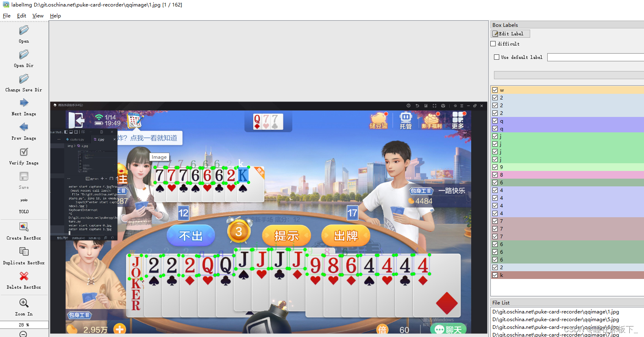The height and width of the screenshot is (337, 644).
Task: Choose Change Save Dir tool
Action: (24, 79)
